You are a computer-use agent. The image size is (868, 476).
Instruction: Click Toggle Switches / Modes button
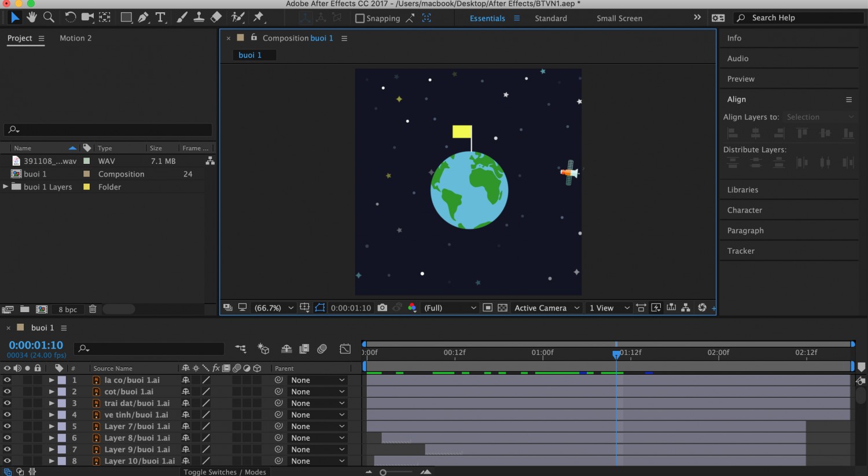225,472
